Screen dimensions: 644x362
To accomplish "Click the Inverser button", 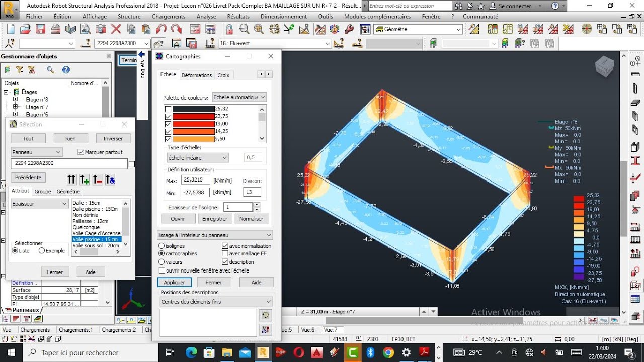I will pyautogui.click(x=113, y=139).
